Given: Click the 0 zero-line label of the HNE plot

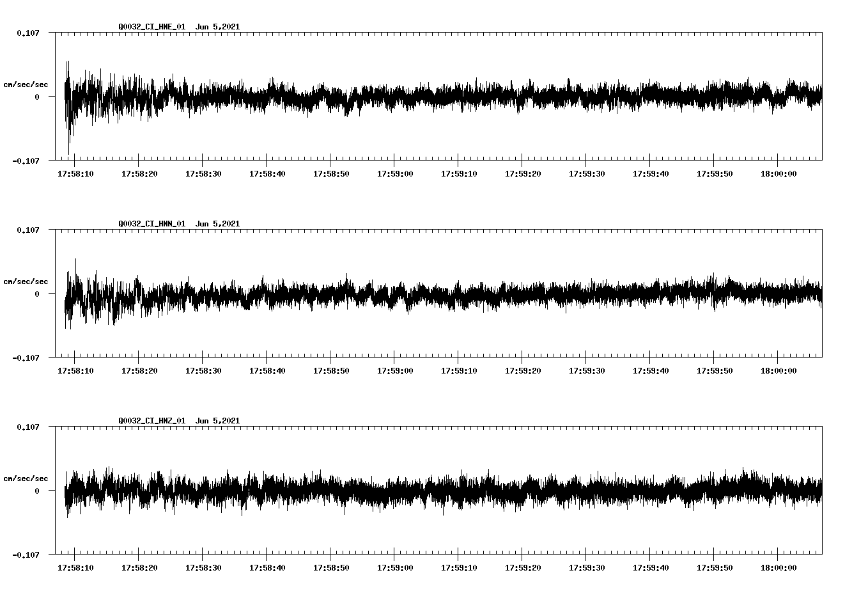Looking at the screenshot, I should point(37,97).
